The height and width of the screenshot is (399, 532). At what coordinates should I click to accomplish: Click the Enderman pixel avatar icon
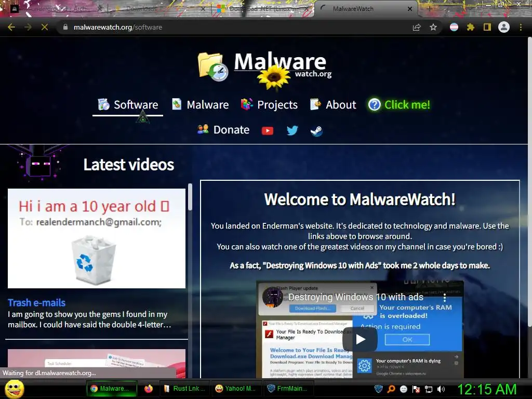tap(39, 164)
